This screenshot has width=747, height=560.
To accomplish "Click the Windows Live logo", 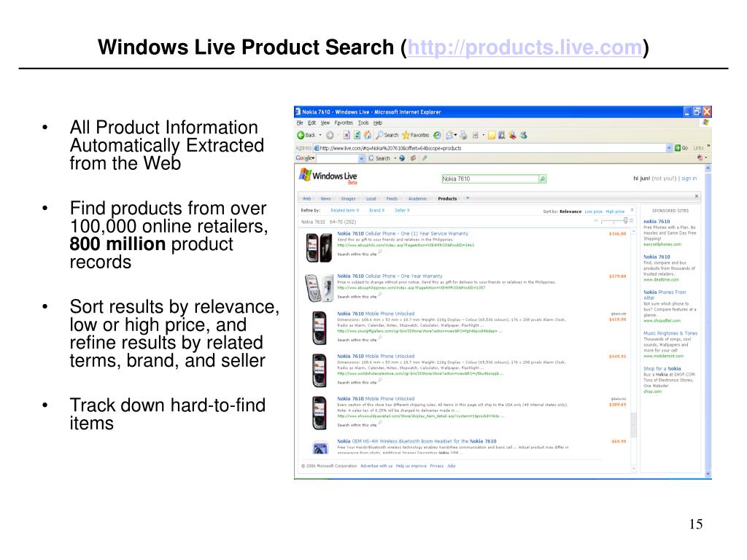I will [x=328, y=176].
